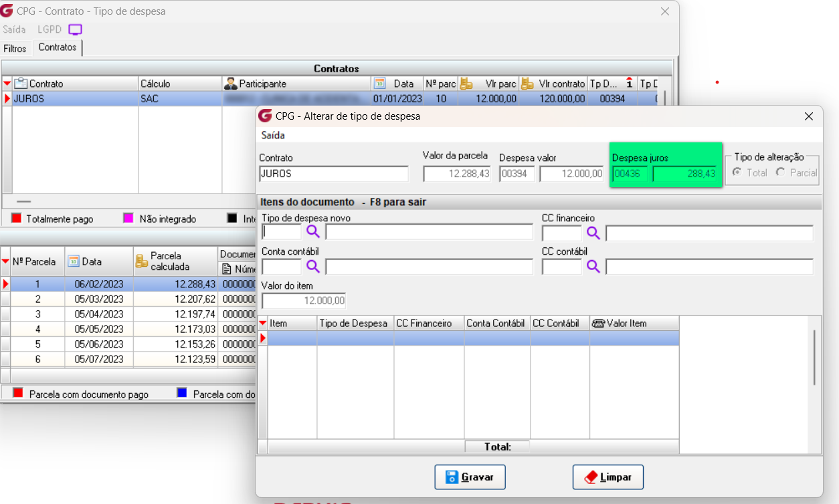Open Conta contábil lookup magnifier

313,266
